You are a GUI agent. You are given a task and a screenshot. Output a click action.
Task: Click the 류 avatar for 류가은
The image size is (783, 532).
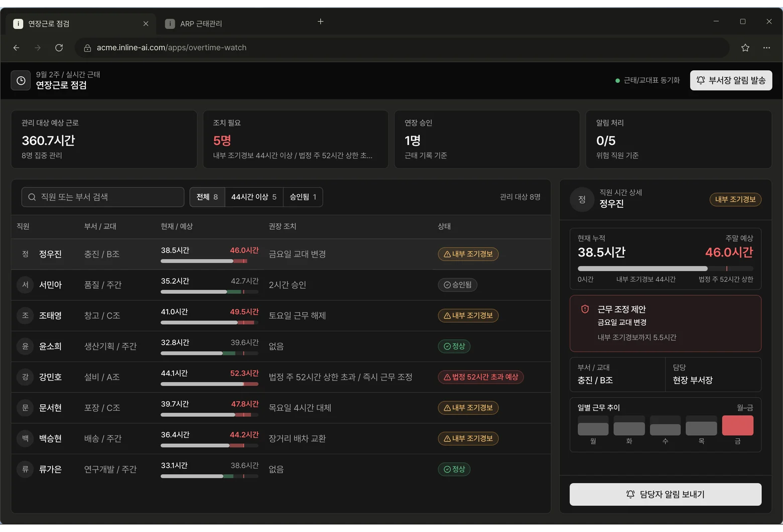coord(25,469)
